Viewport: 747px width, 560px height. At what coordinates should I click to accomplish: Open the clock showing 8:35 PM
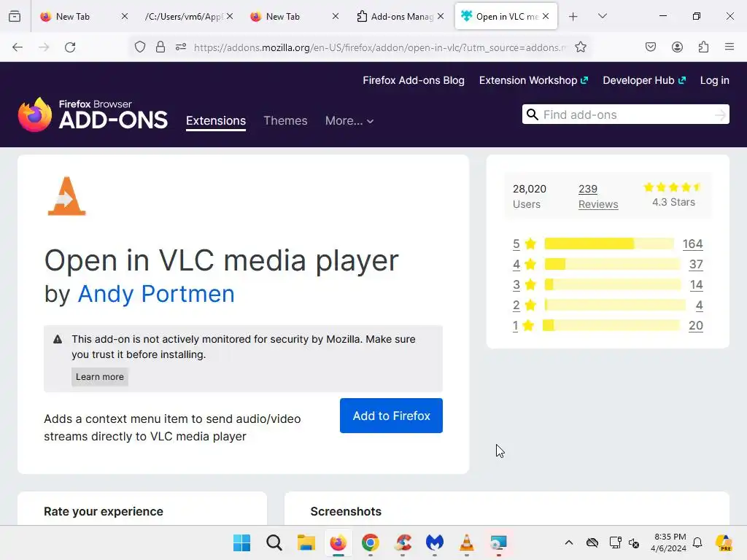(x=669, y=542)
